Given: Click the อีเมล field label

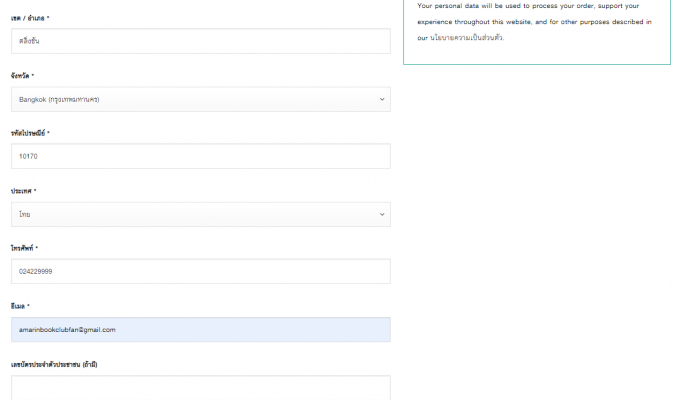Looking at the screenshot, I should (20, 305).
